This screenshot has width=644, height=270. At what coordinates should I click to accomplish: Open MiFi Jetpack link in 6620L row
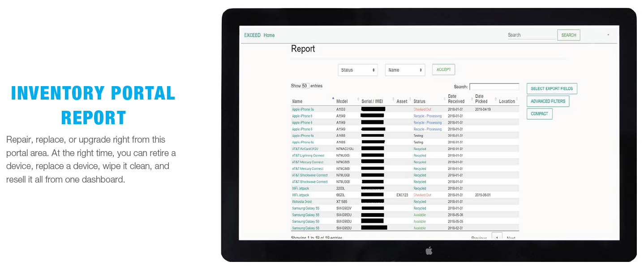(301, 195)
